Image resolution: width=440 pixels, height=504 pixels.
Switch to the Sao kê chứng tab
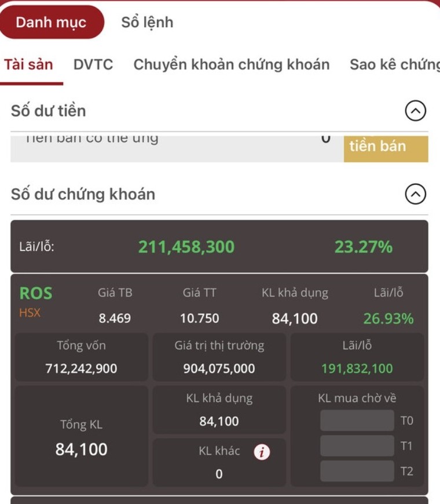pyautogui.click(x=394, y=64)
